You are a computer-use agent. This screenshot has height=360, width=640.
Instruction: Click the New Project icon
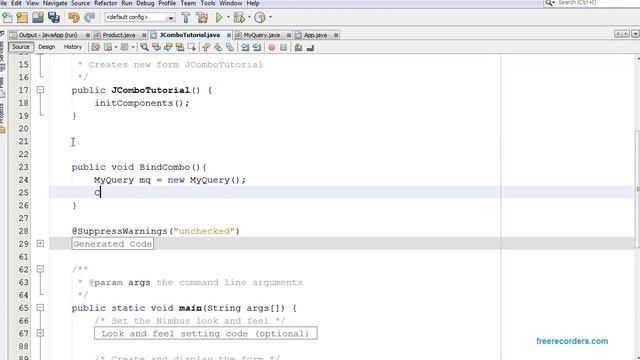click(x=22, y=18)
